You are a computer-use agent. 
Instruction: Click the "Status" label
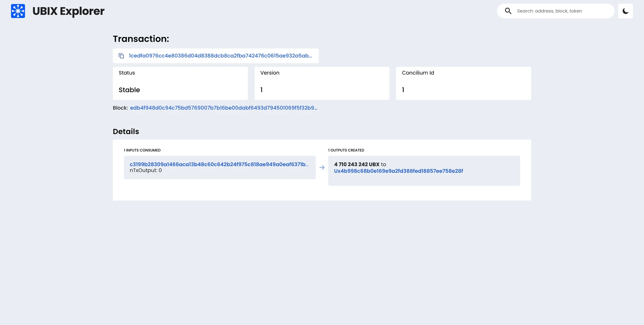pyautogui.click(x=127, y=73)
